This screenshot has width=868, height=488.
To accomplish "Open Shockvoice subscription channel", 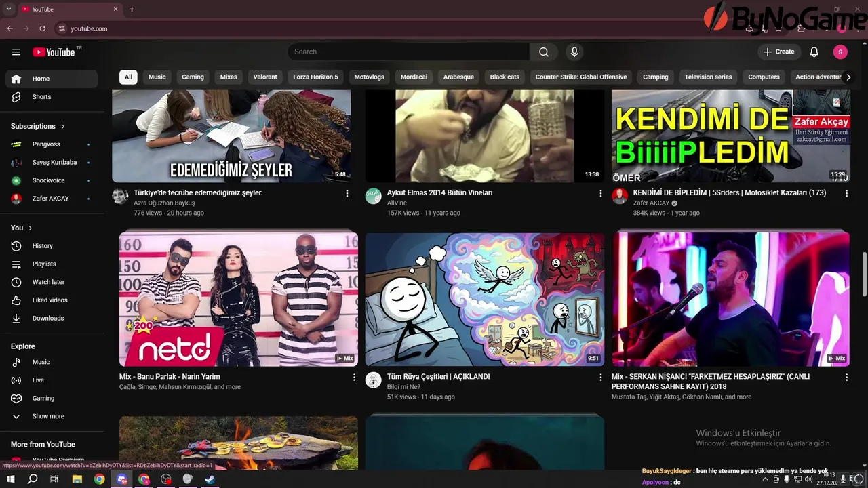I will (x=52, y=180).
